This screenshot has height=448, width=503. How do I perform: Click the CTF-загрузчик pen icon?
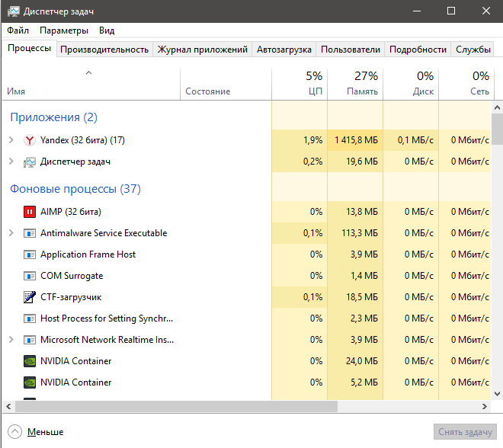[30, 297]
